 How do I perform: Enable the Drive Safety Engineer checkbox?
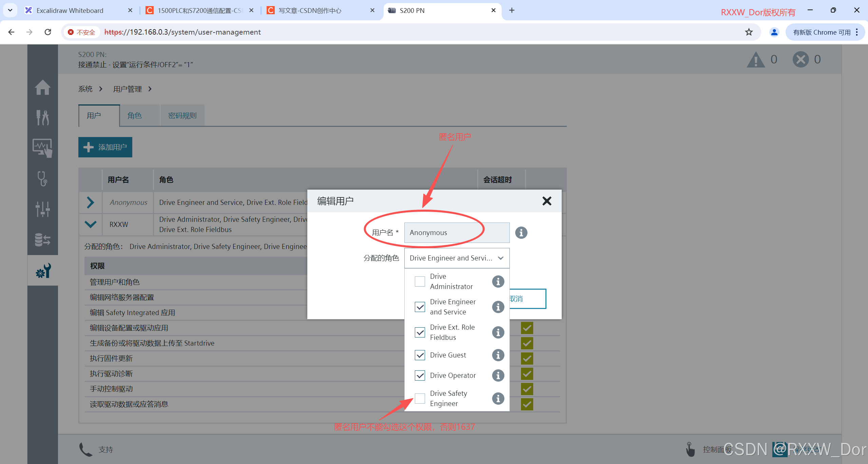[420, 399]
